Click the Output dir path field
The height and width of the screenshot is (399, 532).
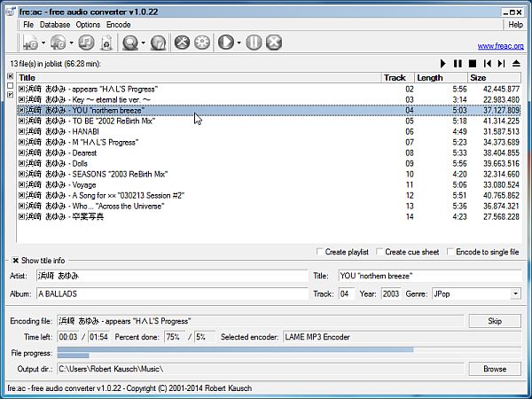(x=260, y=369)
